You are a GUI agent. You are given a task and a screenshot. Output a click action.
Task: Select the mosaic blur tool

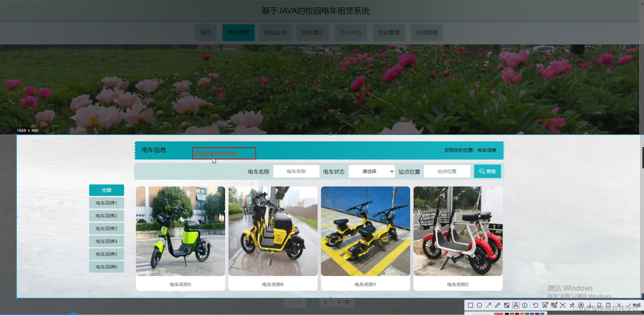[506, 305]
